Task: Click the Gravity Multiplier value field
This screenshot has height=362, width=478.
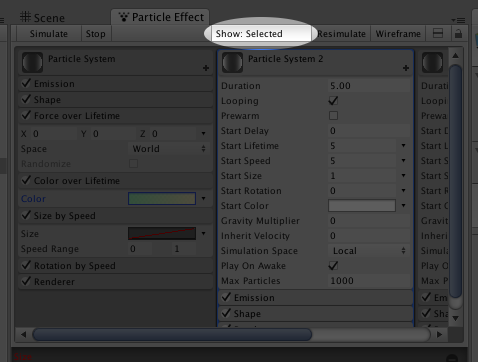Action: (369, 221)
